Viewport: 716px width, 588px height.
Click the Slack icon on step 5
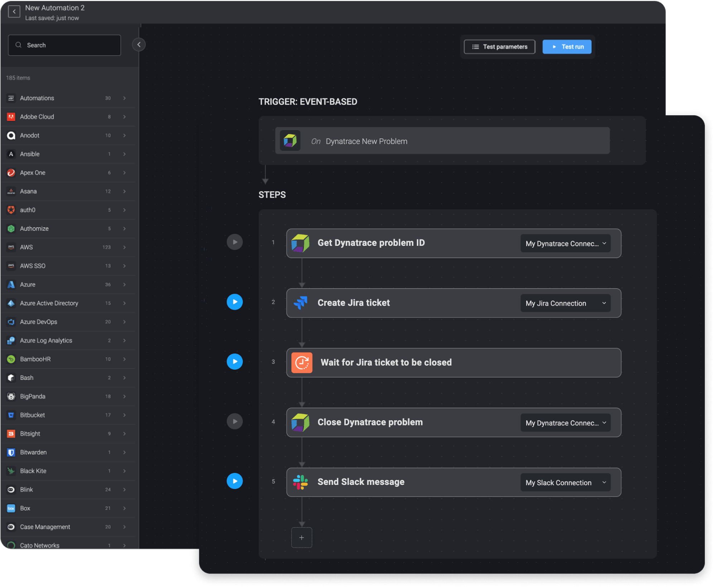(x=301, y=482)
